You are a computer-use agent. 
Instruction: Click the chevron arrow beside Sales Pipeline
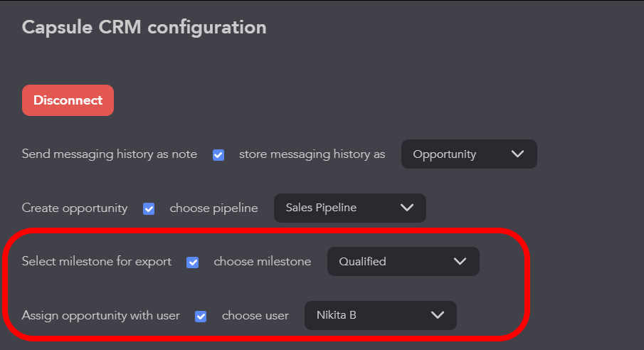click(x=407, y=208)
